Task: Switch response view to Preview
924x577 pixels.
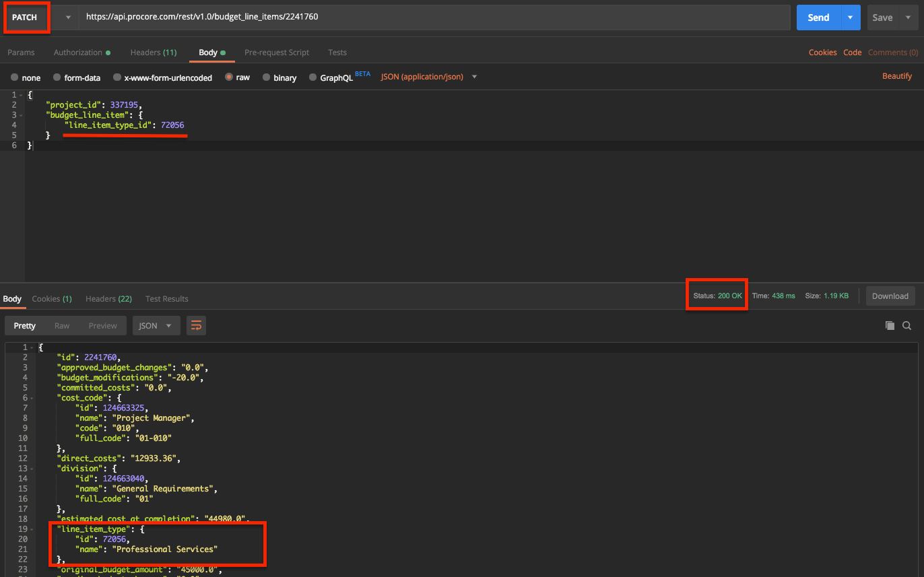Action: (103, 326)
